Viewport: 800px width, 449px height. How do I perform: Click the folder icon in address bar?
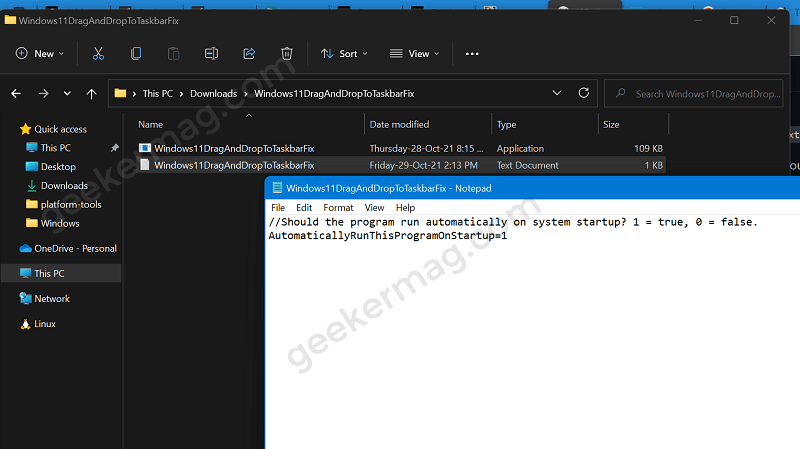point(120,93)
